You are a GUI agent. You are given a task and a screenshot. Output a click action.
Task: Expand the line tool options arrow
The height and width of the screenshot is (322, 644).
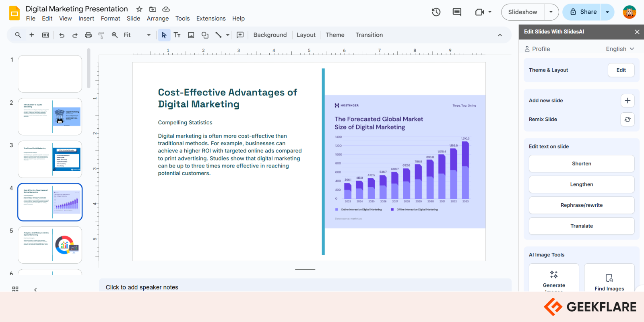(228, 35)
